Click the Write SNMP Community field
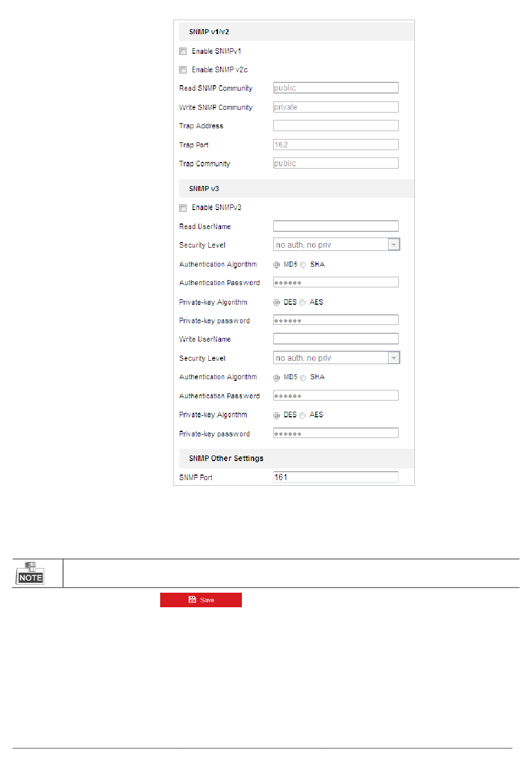Viewport: 532px width, 777px height. (x=336, y=107)
